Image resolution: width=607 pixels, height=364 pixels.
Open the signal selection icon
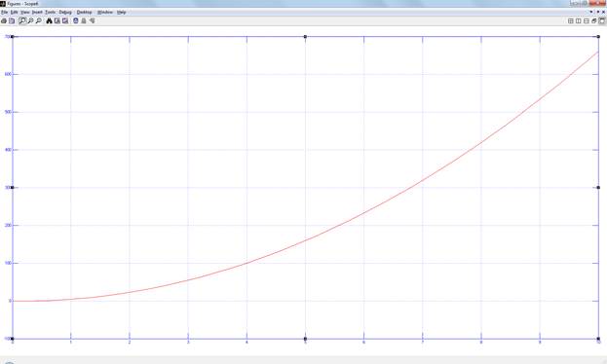tap(93, 20)
